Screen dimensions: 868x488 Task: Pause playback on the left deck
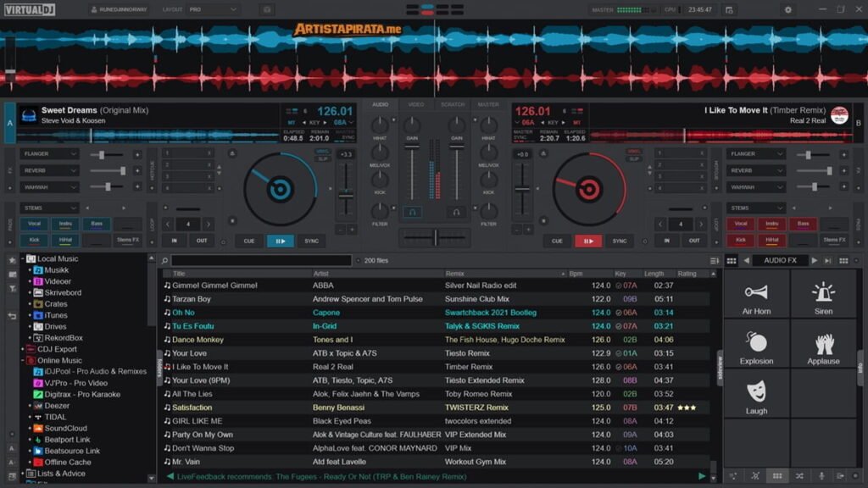click(281, 241)
